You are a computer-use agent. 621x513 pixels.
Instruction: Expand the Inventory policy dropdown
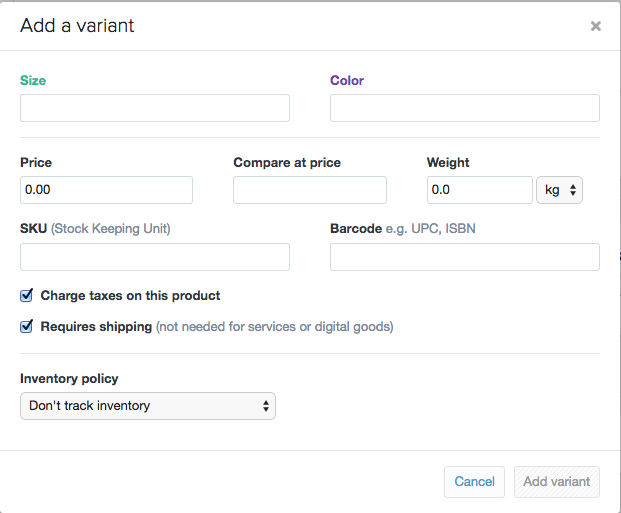click(x=148, y=406)
